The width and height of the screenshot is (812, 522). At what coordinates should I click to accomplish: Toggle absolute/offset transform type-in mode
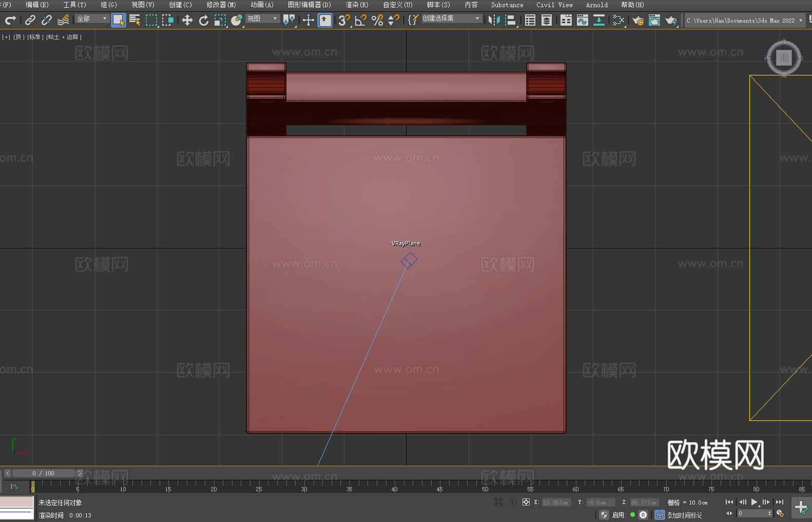click(526, 502)
